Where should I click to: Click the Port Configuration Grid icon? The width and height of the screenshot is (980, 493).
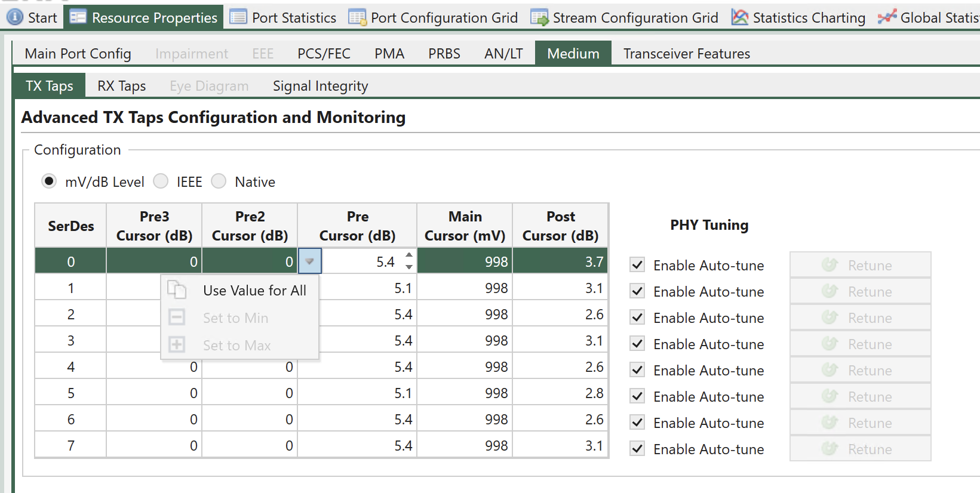(357, 17)
